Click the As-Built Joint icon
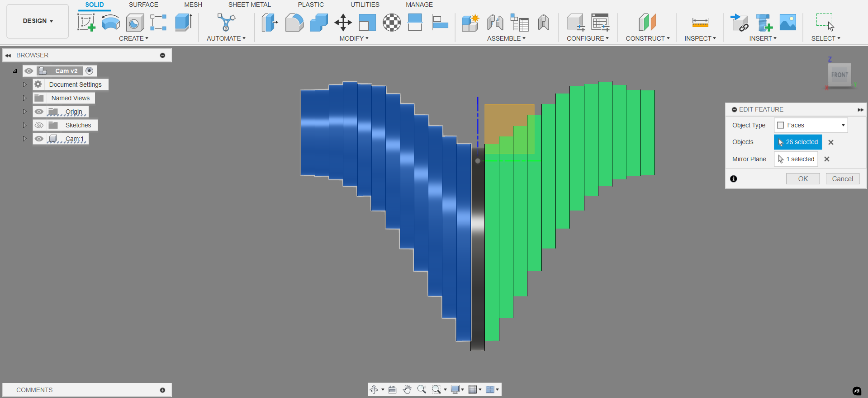The width and height of the screenshot is (868, 398). [544, 22]
